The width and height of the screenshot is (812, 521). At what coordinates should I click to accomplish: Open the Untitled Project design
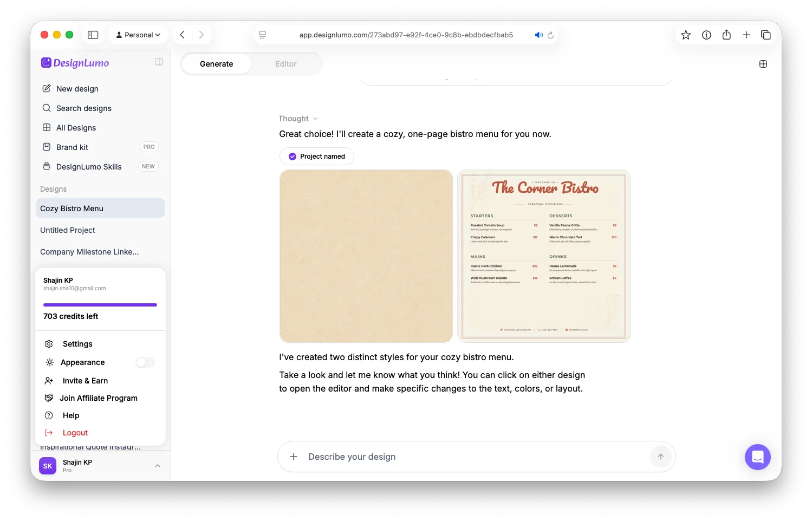click(100, 230)
